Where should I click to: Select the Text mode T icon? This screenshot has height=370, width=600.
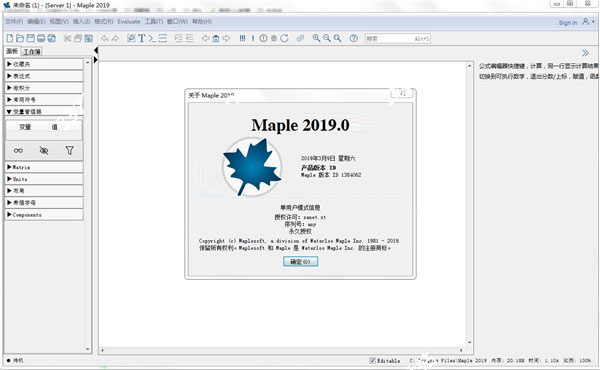[x=142, y=38]
